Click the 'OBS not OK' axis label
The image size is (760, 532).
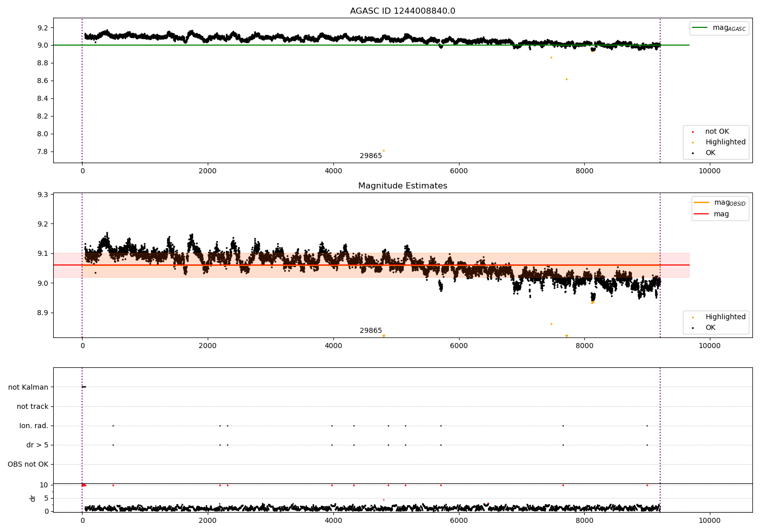28,464
